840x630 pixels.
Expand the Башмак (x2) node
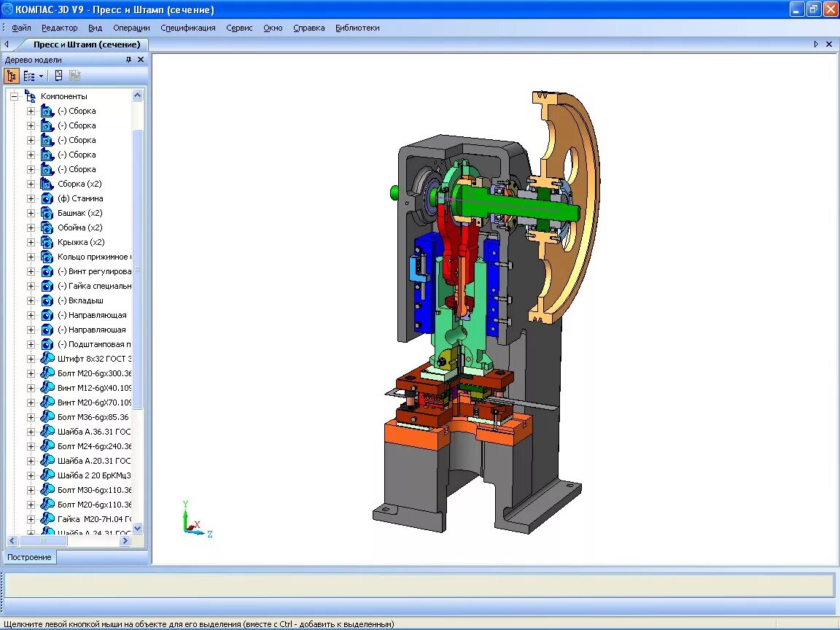(31, 213)
